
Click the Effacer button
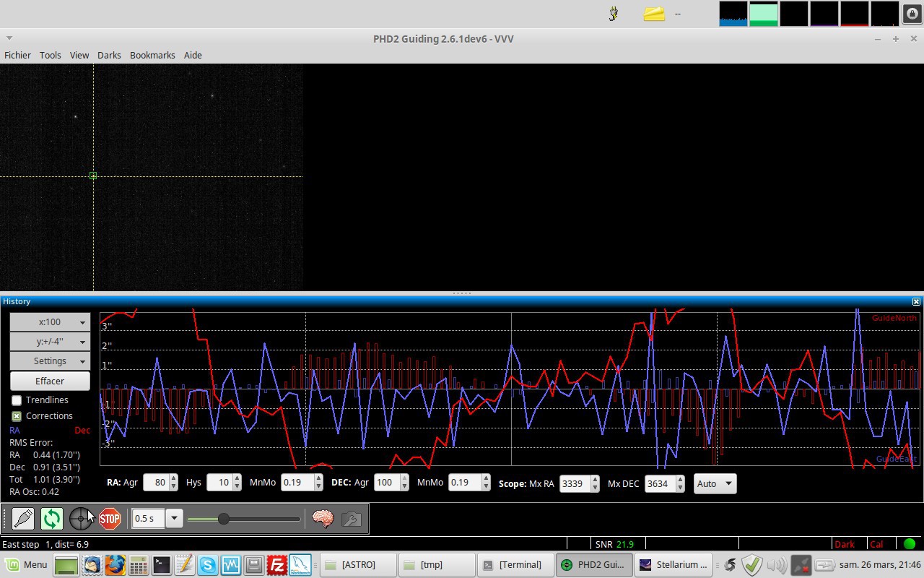coord(50,381)
